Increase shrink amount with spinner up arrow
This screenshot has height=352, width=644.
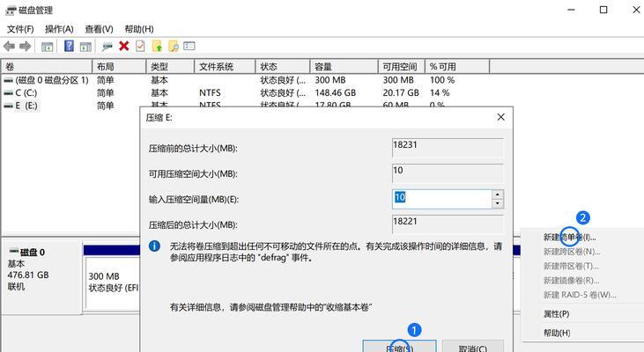point(498,194)
